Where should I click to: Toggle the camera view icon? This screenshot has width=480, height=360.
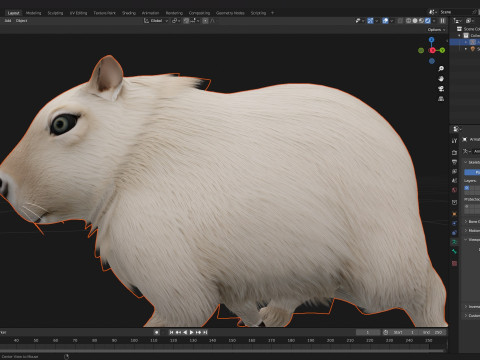point(441,89)
